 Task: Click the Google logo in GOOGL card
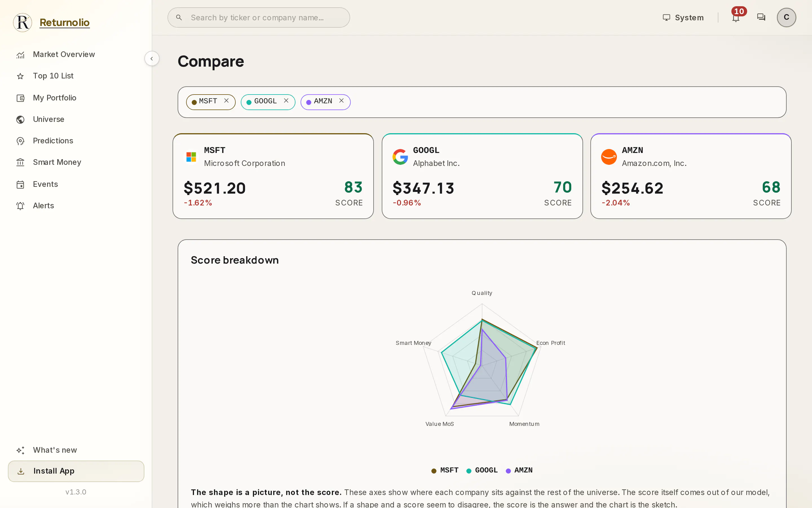(x=400, y=157)
